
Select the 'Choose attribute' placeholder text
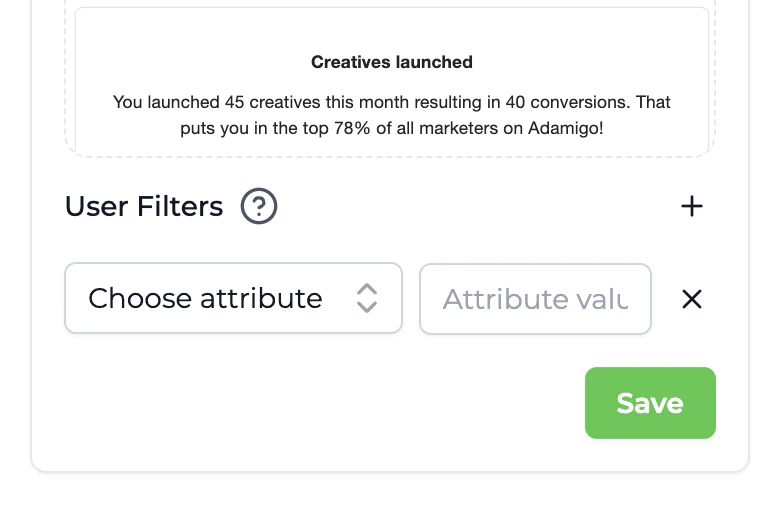coord(205,298)
